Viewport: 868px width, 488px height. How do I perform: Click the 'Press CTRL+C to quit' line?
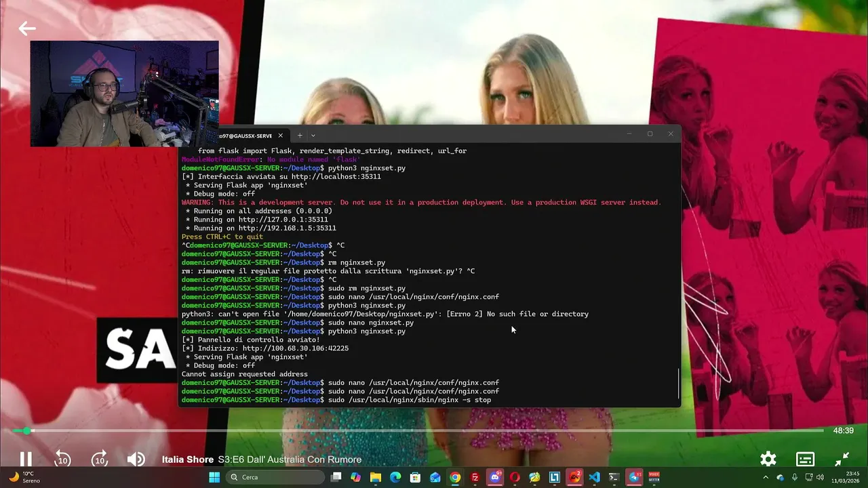(x=222, y=237)
